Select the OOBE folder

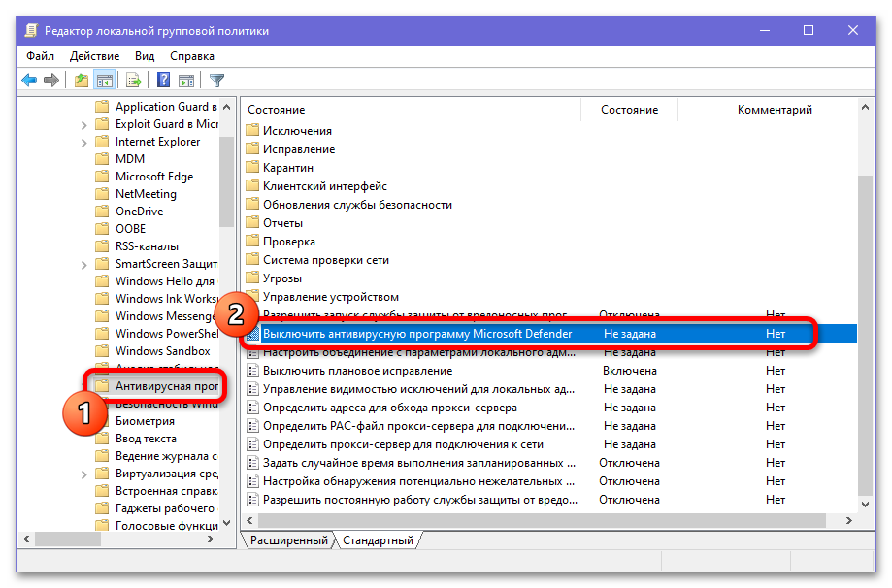pyautogui.click(x=120, y=229)
